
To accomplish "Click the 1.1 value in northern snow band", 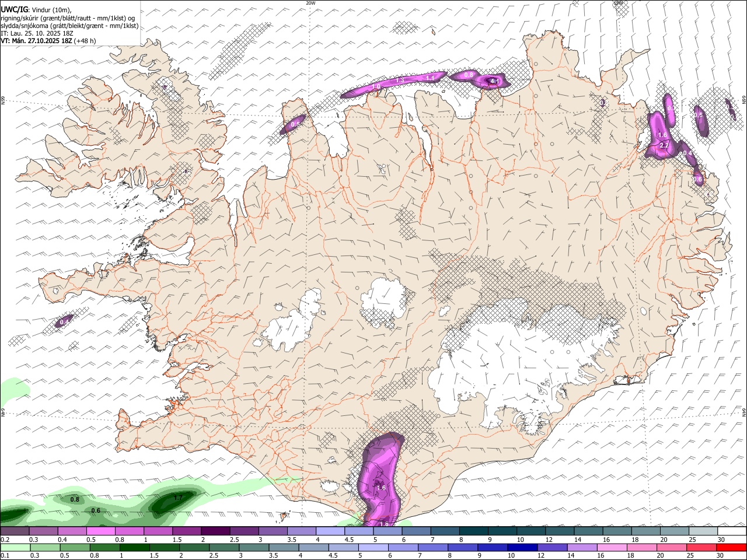I will click(430, 78).
